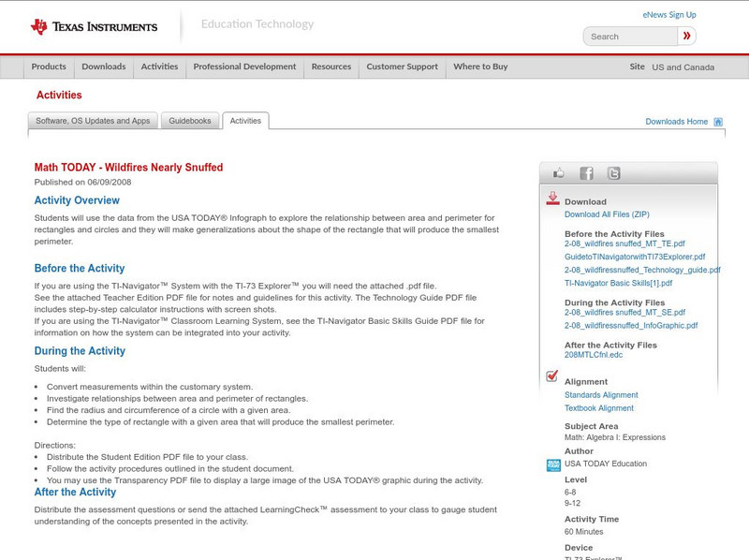Submit search with the red arrow button
This screenshot has height=560, width=749.
coord(686,36)
